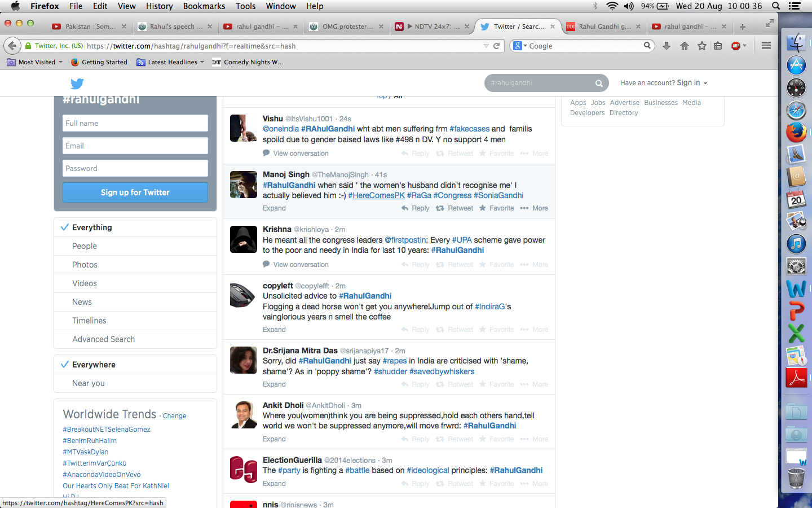Open the Firefox hamburger menu
The height and width of the screenshot is (508, 812).
[x=766, y=46]
